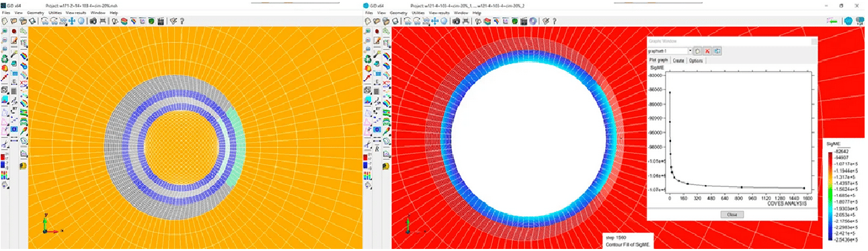The width and height of the screenshot is (868, 251).
Task: Click the Close button in Graphs Window
Action: click(x=732, y=214)
